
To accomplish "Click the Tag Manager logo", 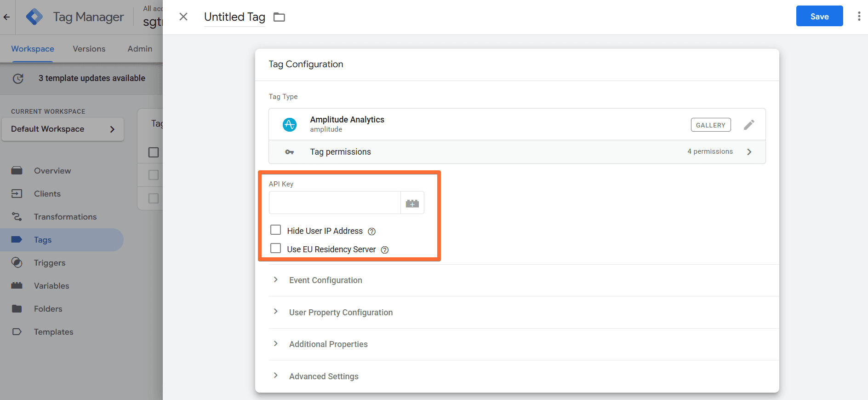I will 34,17.
